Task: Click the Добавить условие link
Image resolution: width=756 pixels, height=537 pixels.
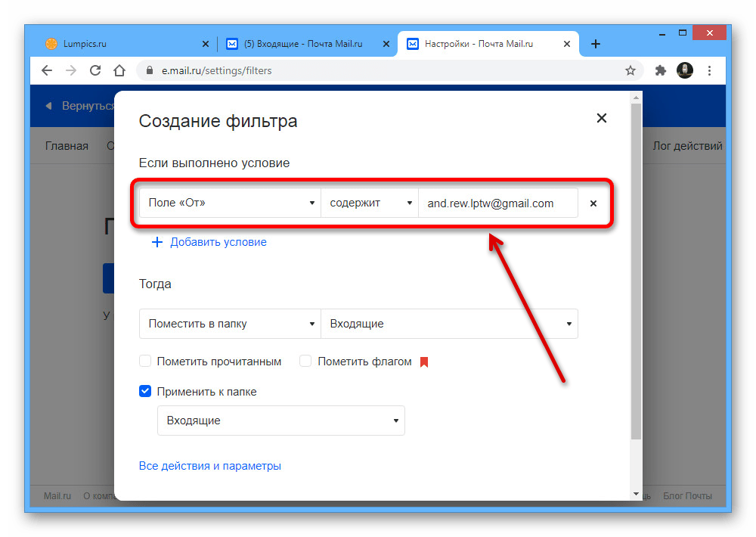Action: [x=218, y=242]
